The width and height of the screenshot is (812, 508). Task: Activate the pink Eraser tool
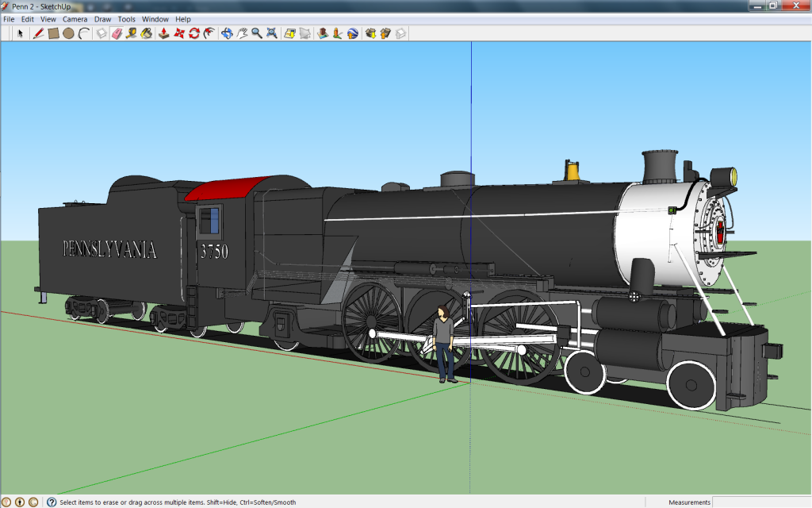117,33
